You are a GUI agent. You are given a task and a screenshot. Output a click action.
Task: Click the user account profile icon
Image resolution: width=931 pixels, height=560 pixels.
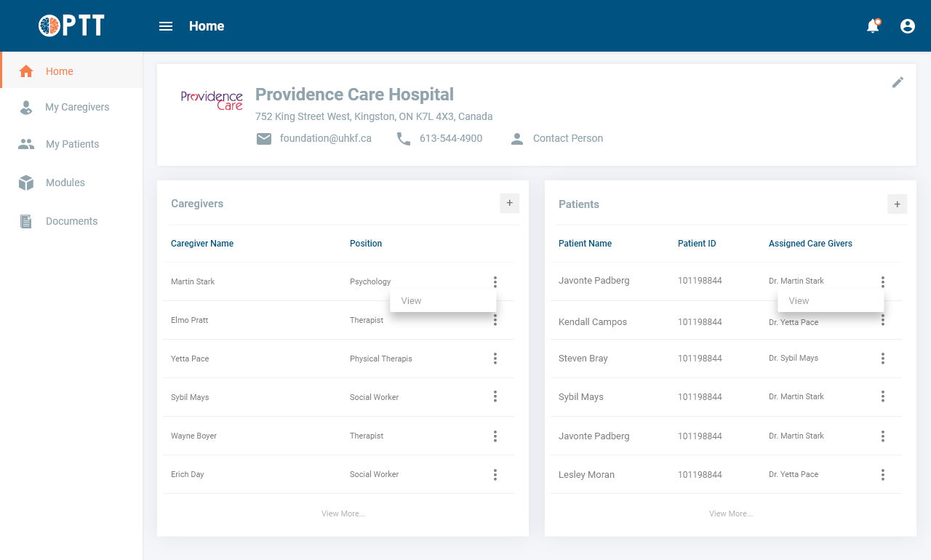pyautogui.click(x=908, y=26)
